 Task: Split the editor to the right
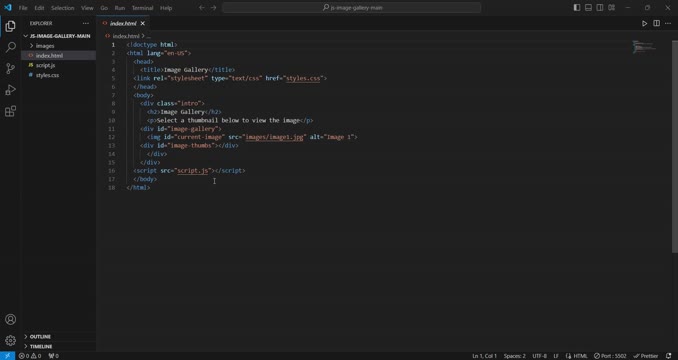[x=656, y=23]
